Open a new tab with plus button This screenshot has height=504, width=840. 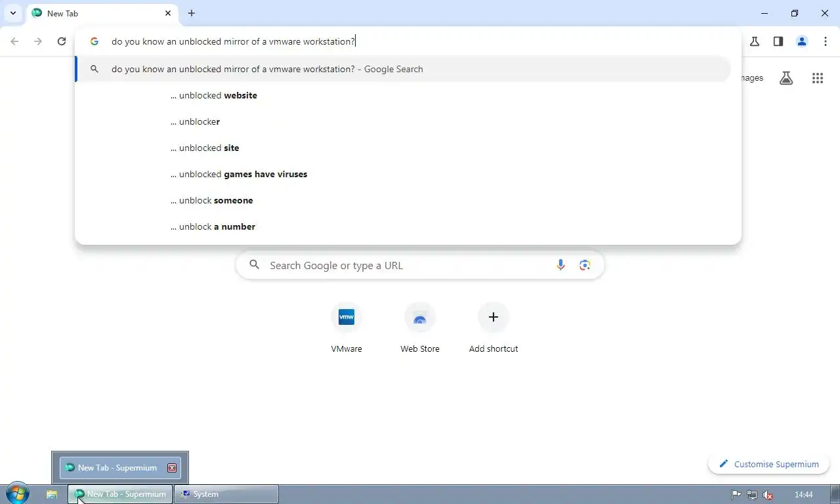(x=192, y=13)
